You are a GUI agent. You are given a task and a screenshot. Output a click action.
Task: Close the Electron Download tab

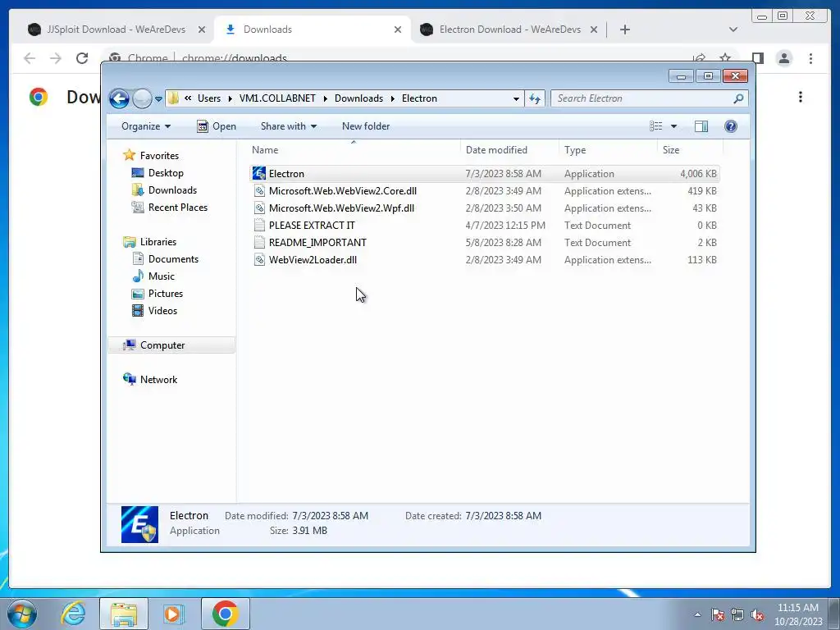[x=594, y=30]
